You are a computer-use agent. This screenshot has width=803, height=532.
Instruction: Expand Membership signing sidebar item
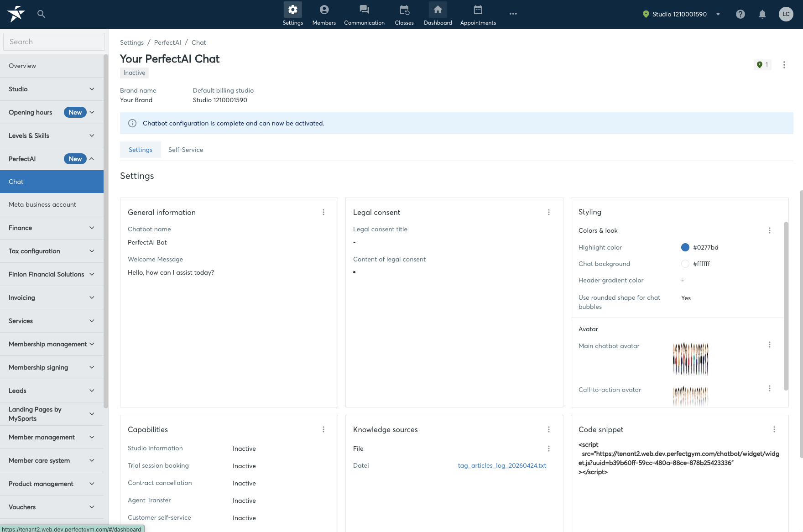click(x=52, y=367)
